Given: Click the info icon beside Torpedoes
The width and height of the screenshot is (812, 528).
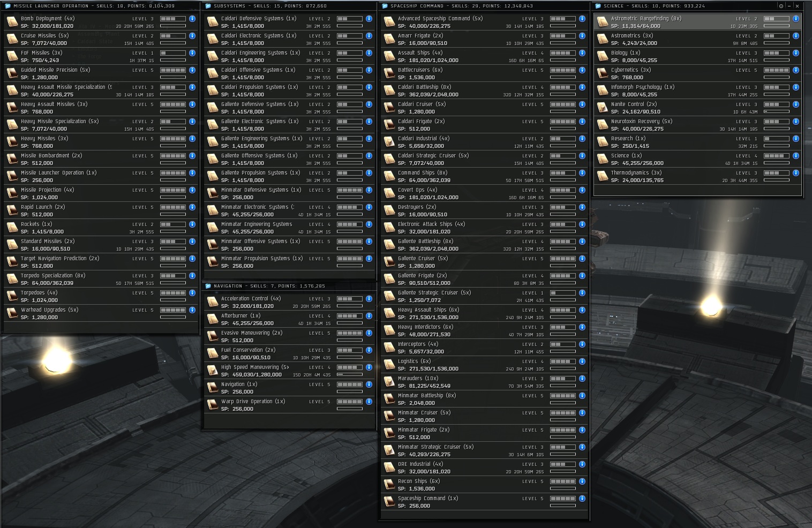Looking at the screenshot, I should click(192, 293).
